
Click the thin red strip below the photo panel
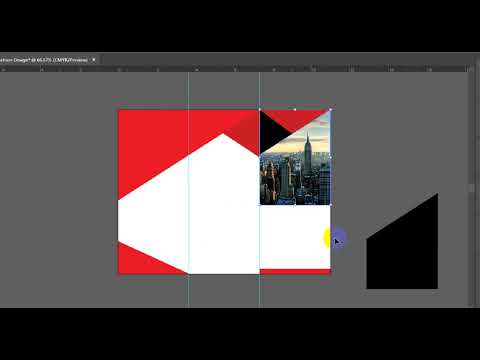pyautogui.click(x=295, y=271)
